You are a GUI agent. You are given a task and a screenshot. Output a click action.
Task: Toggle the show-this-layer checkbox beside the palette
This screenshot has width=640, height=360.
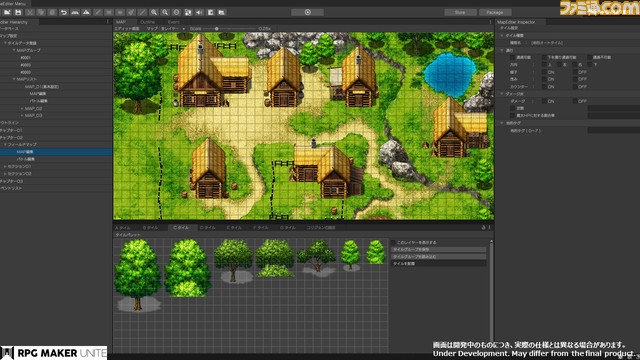pyautogui.click(x=394, y=242)
